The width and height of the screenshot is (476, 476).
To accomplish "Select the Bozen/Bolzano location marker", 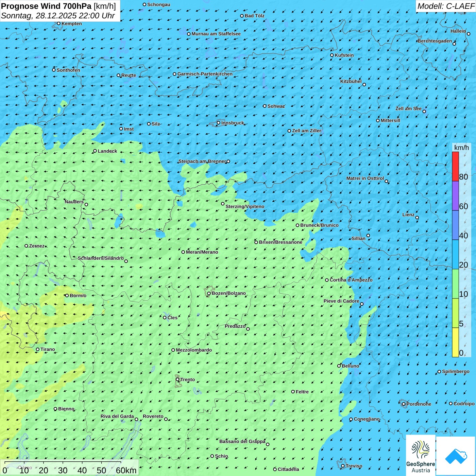I will pos(209,293).
